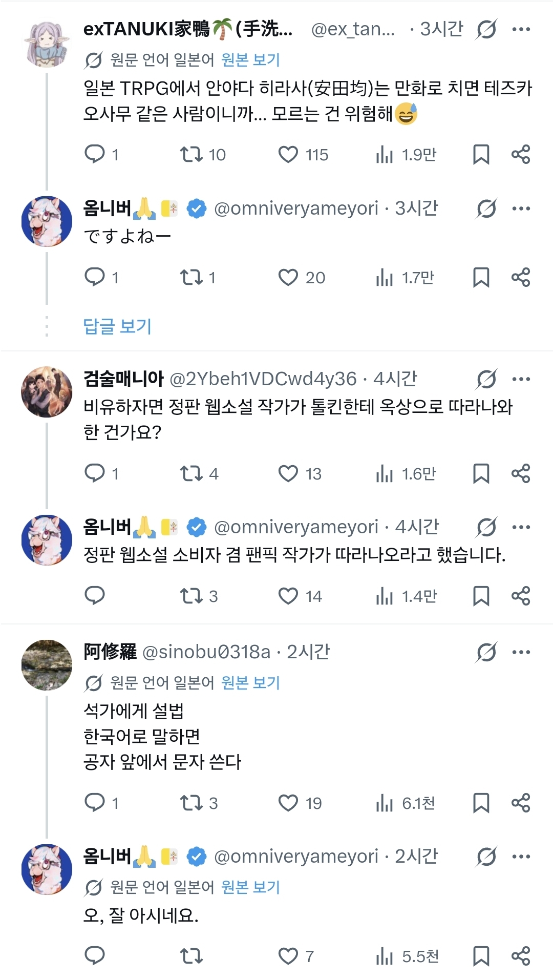The image size is (553, 980).
Task: Open more options menu on 阿修羅's tweet
Action: [521, 652]
